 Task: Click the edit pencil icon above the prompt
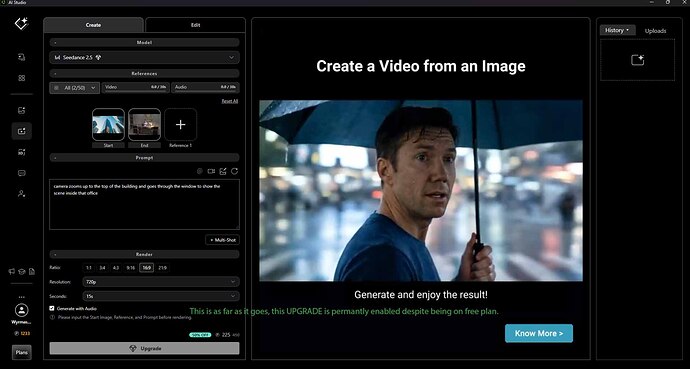tap(223, 171)
